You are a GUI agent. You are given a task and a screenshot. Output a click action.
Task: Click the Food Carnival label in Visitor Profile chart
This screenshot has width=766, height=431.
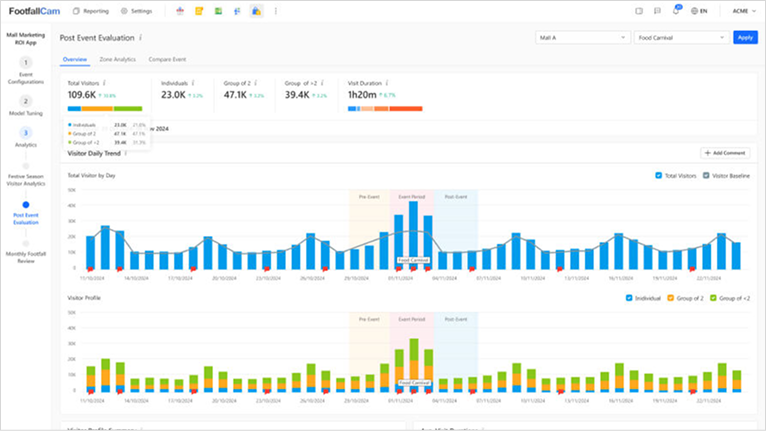coord(413,383)
